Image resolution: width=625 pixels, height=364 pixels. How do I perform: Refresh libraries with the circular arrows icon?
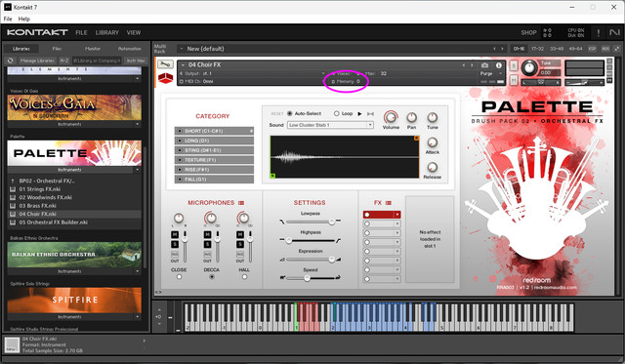pos(11,61)
